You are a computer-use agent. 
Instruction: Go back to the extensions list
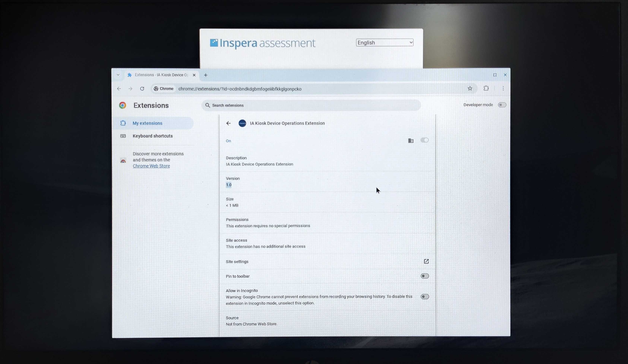[229, 123]
